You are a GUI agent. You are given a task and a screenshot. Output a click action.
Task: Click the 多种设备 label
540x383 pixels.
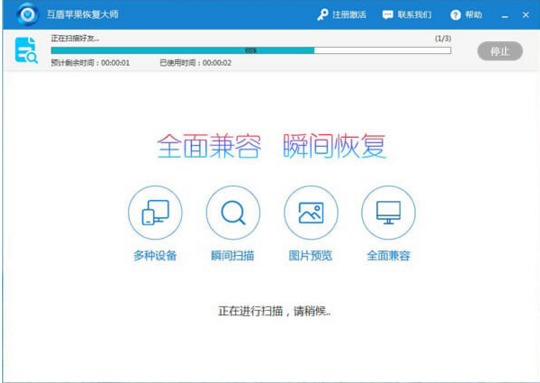pos(155,256)
